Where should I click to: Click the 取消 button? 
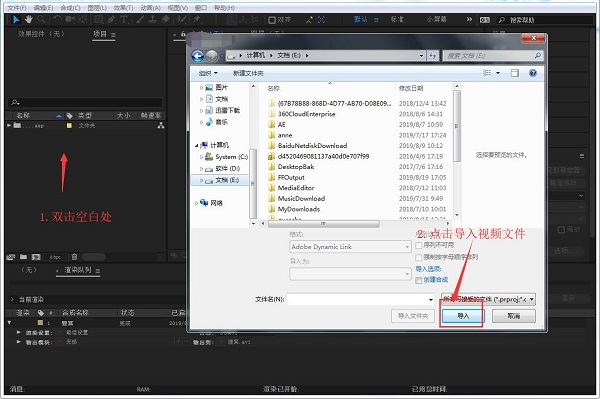click(x=514, y=316)
